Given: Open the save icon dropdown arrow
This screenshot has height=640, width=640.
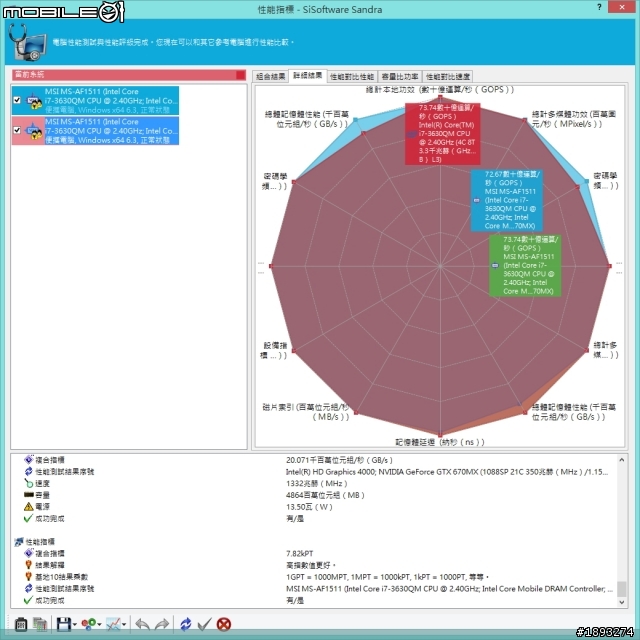Looking at the screenshot, I should 75,624.
